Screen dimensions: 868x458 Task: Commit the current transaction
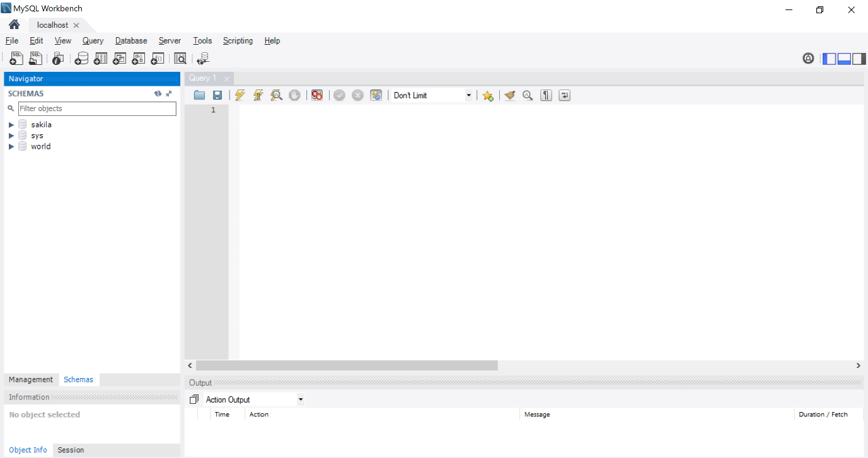tap(339, 95)
